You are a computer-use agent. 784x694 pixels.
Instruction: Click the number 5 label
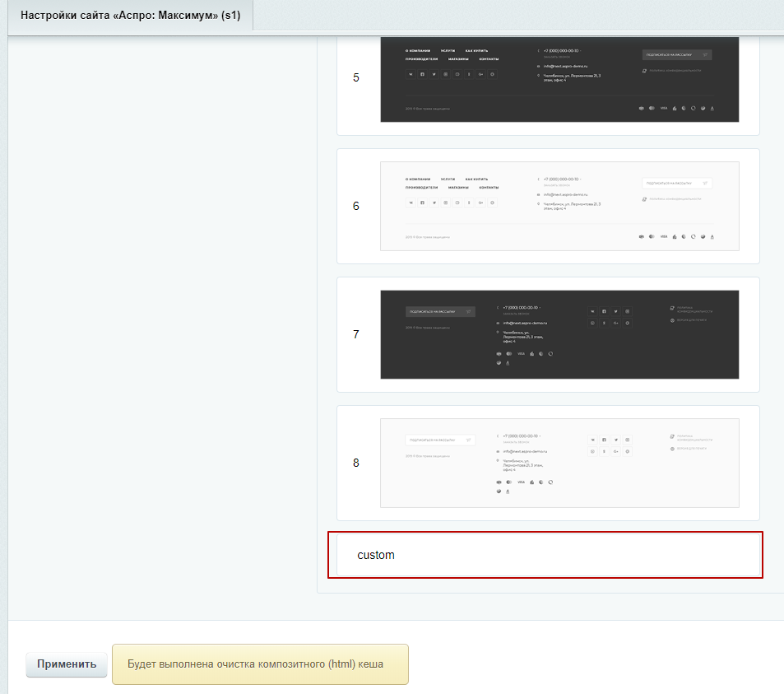tap(356, 77)
